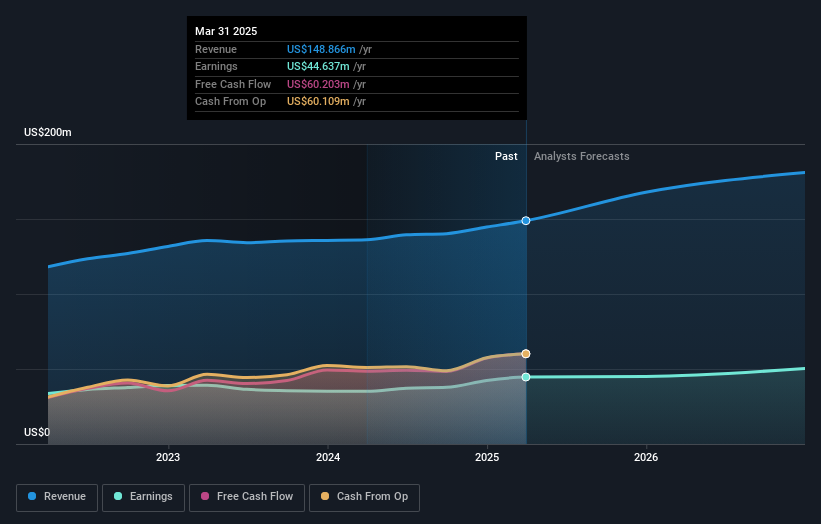Click the 'Revenue' row label in tooltip
The width and height of the screenshot is (821, 524).
216,49
